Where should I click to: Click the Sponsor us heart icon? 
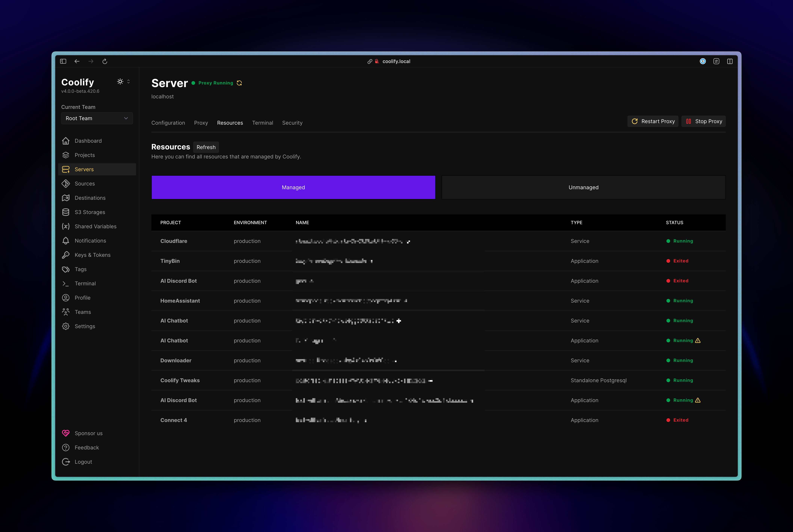click(x=66, y=433)
